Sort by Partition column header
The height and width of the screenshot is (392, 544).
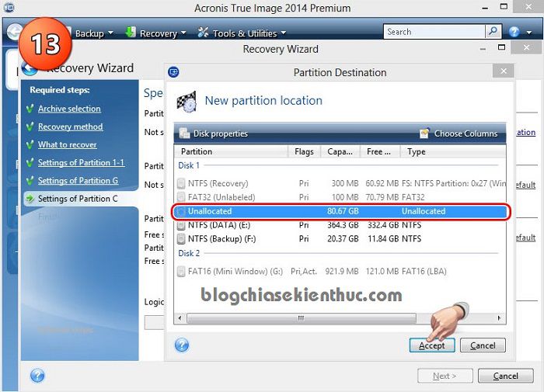[x=231, y=151]
